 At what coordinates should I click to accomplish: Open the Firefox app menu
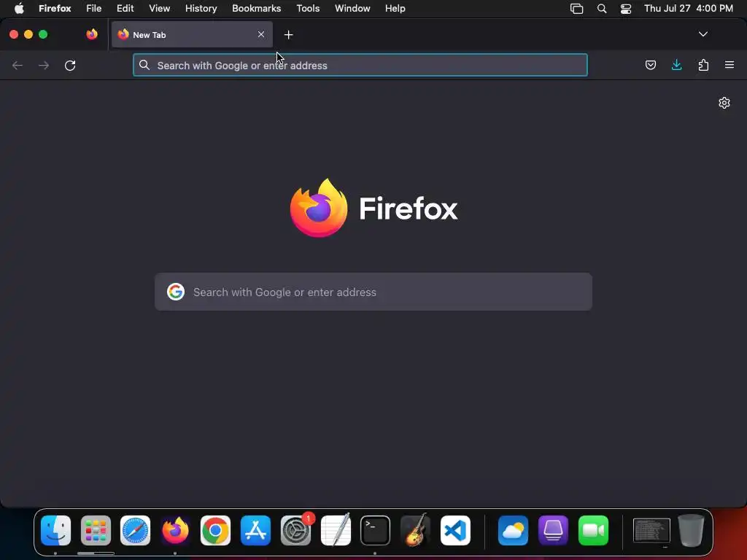pos(55,8)
